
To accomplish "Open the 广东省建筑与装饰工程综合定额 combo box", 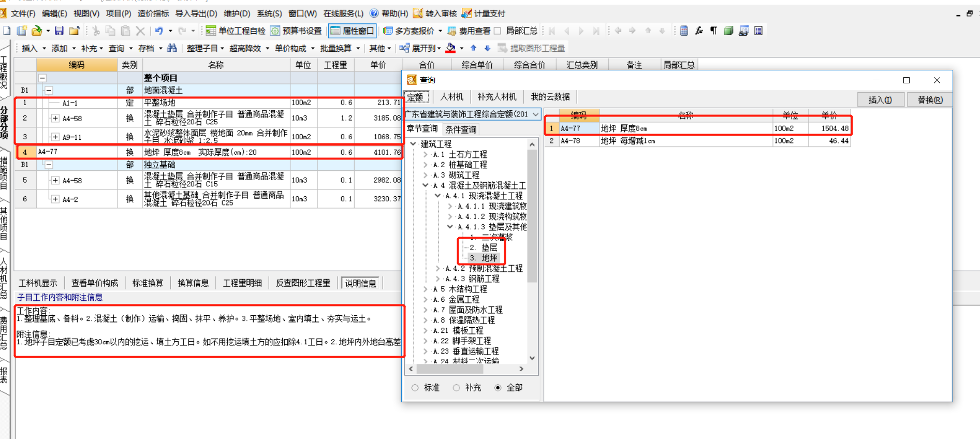I will click(472, 114).
